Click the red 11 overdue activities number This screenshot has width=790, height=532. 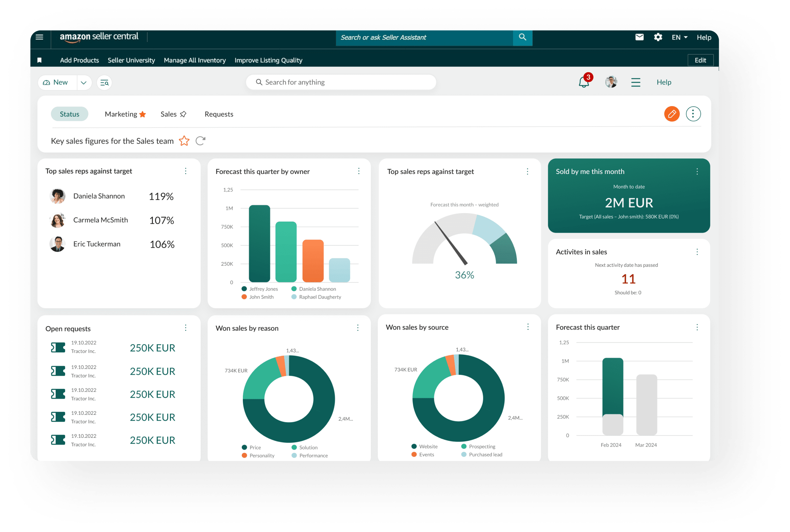coord(628,279)
